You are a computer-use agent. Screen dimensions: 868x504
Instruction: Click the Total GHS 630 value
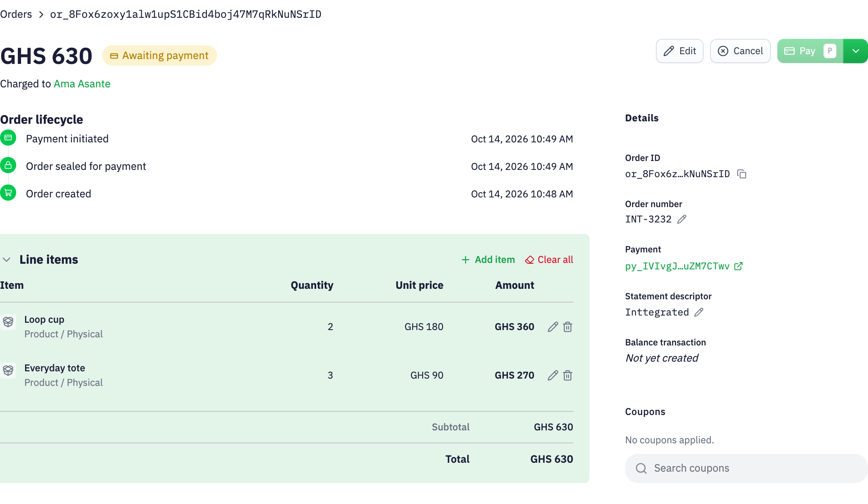click(x=552, y=459)
